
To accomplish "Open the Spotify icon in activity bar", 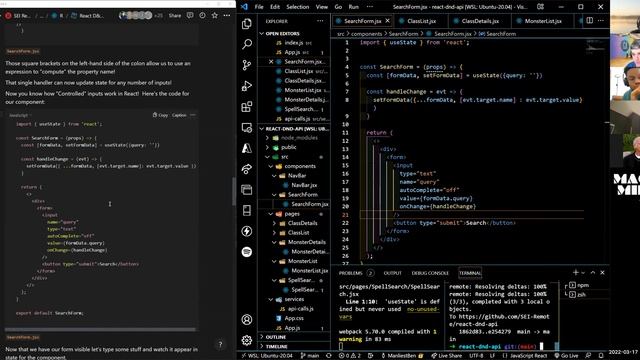I will pyautogui.click(x=247, y=252).
